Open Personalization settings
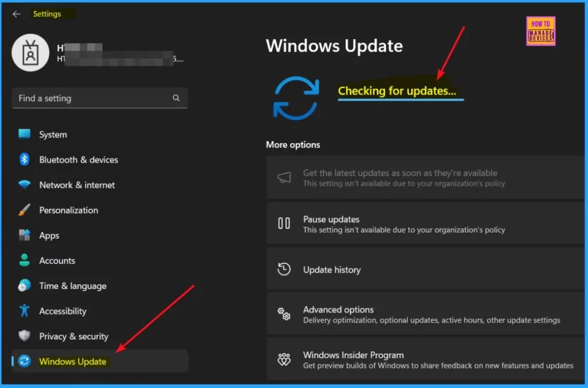 pyautogui.click(x=69, y=210)
